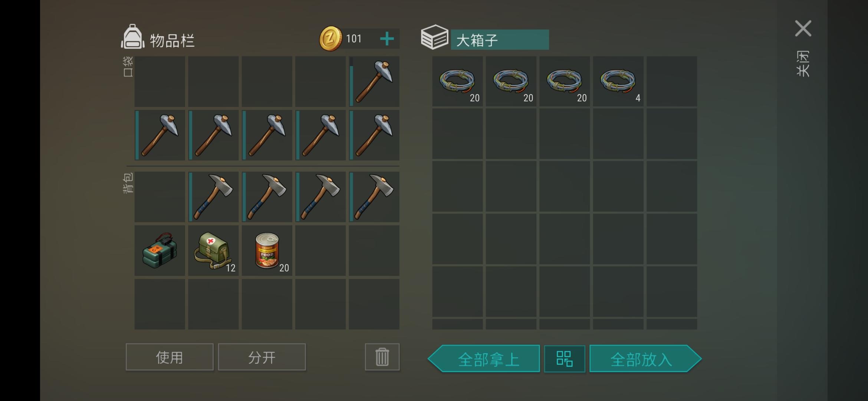Open the backpack icon next to 物品栏

[132, 37]
